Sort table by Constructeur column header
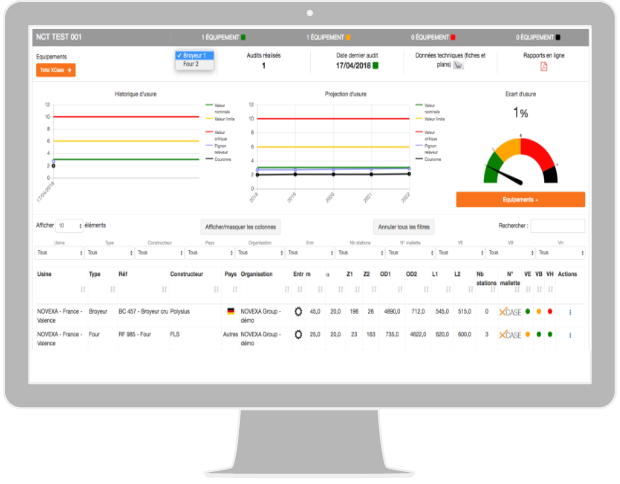The image size is (620, 484). coord(187,273)
